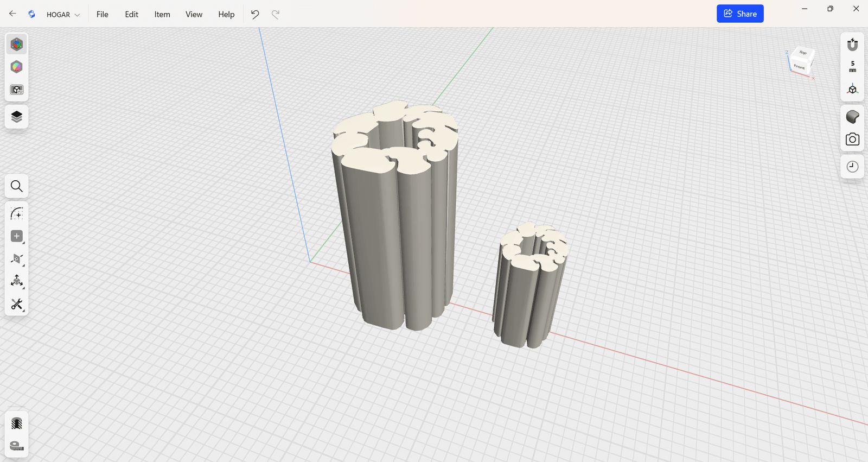Redo the last undone action
This screenshot has width=868, height=462.
276,14
